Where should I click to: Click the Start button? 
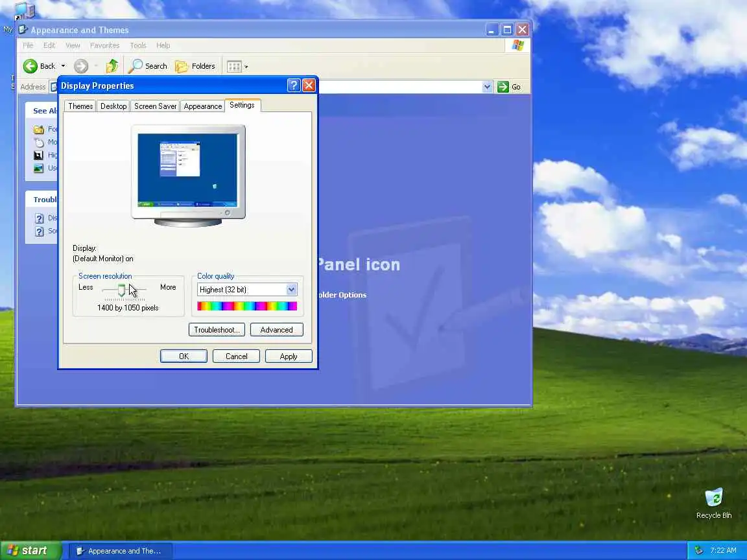[31, 550]
